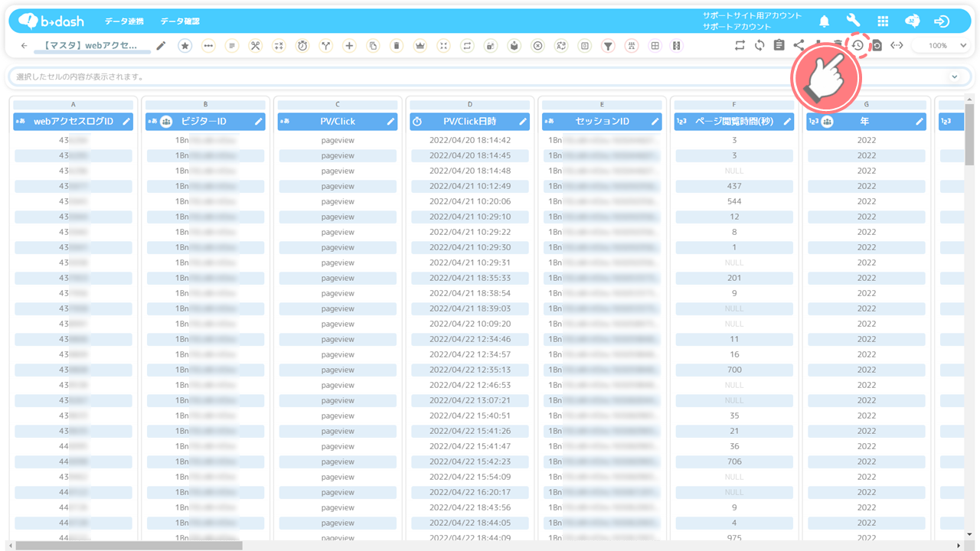Open the データ確認 menu

coord(180,21)
